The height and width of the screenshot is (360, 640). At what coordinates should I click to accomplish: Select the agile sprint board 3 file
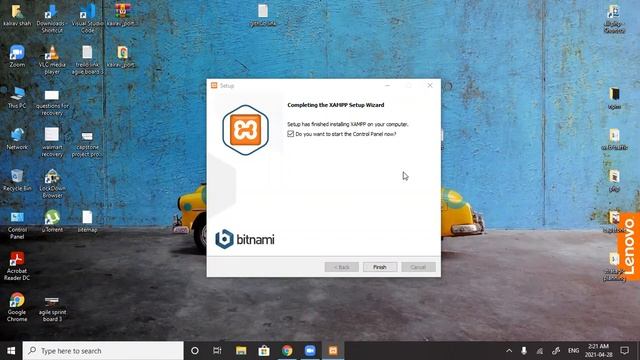[x=52, y=308]
